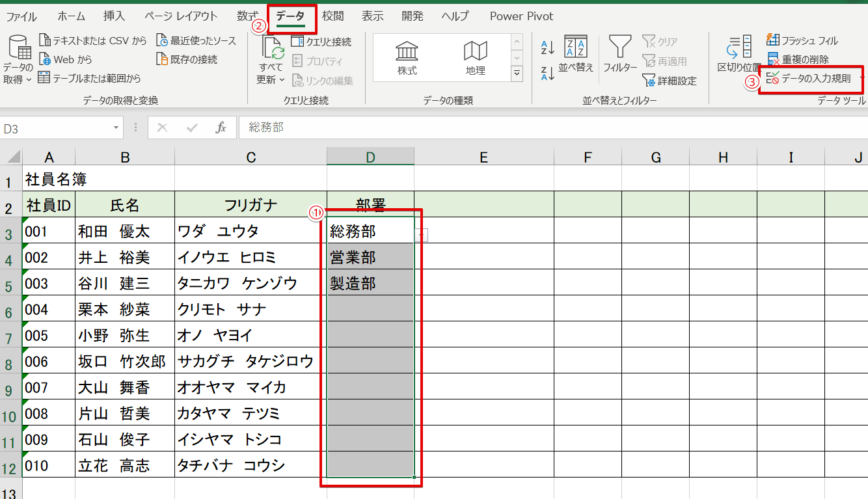Click cell 立花 高志
The width and height of the screenshot is (868, 499).
pyautogui.click(x=125, y=465)
